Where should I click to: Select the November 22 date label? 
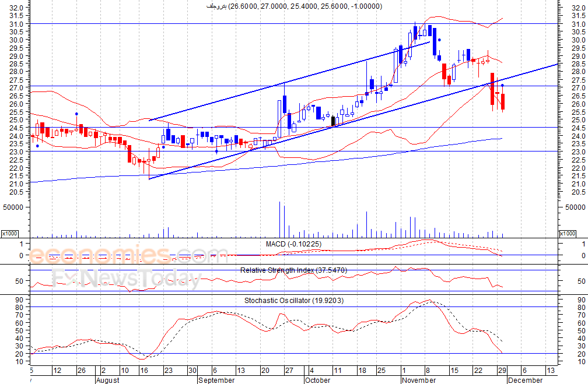[478, 371]
